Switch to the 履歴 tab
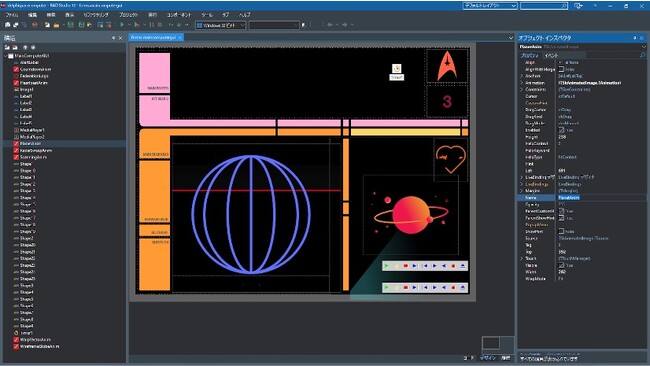The height and width of the screenshot is (366, 650). (x=506, y=358)
